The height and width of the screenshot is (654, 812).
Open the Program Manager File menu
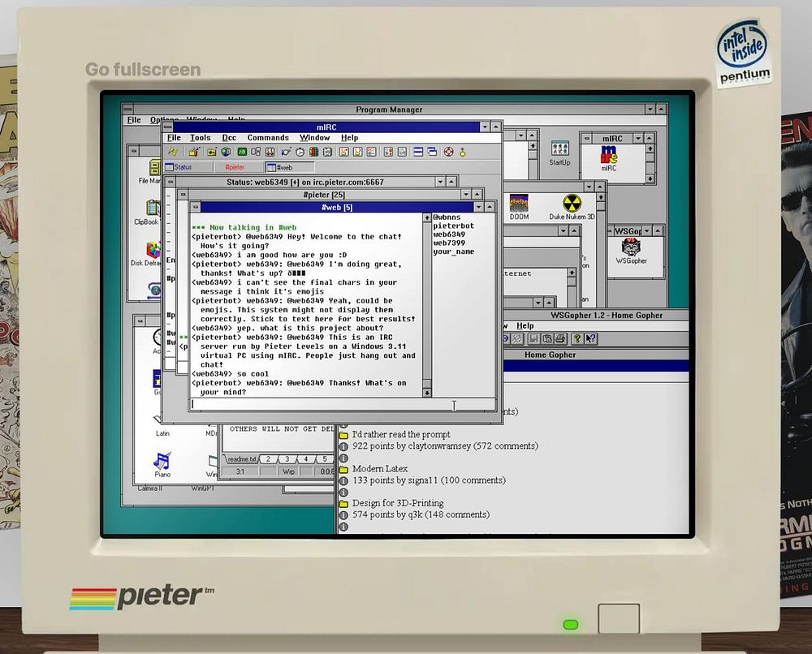click(134, 120)
